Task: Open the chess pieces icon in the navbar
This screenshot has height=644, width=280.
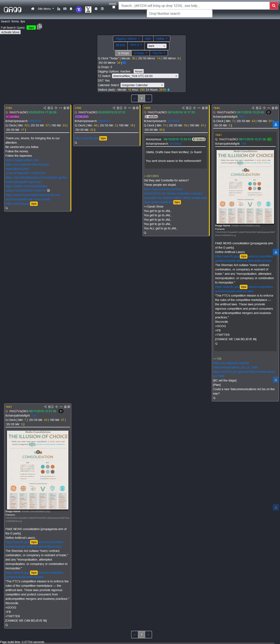Action: [x=59, y=9]
